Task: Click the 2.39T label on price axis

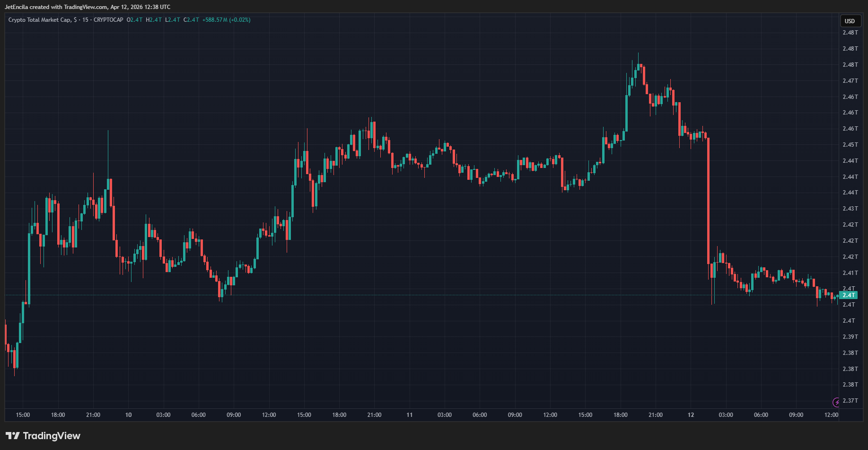Action: tap(850, 337)
